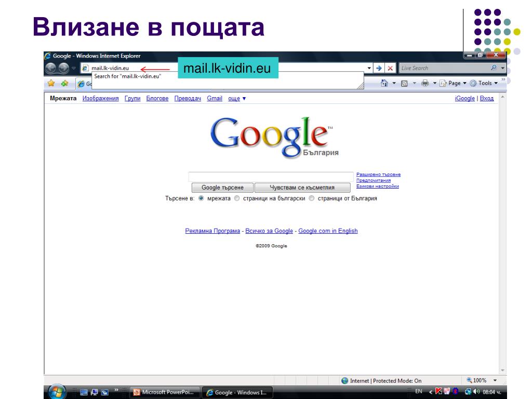The width and height of the screenshot is (532, 399).
Task: Click the third quick launch icon
Action: [x=105, y=393]
